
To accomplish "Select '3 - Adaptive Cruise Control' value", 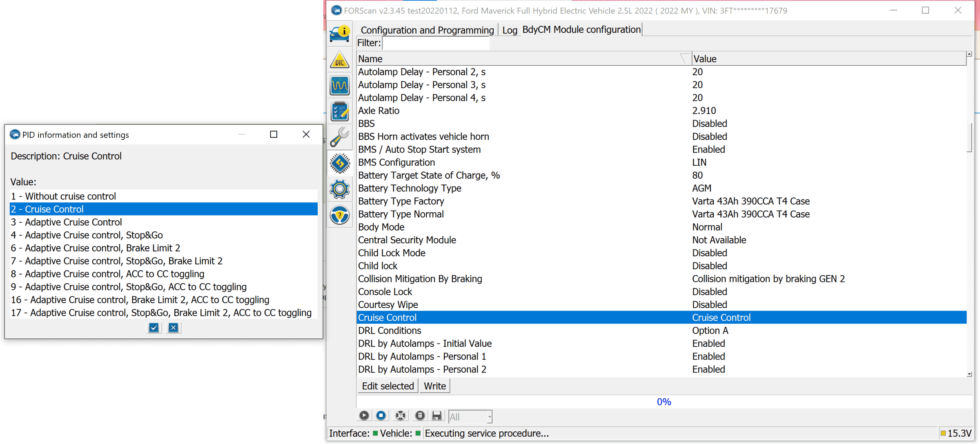I will click(x=164, y=222).
